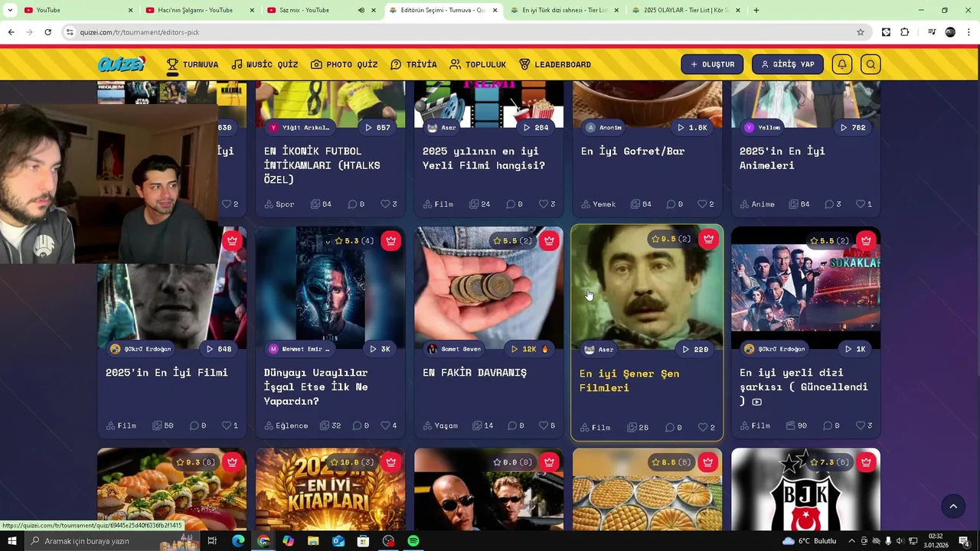
Task: Open the site search magnifier icon
Action: pyautogui.click(x=871, y=64)
